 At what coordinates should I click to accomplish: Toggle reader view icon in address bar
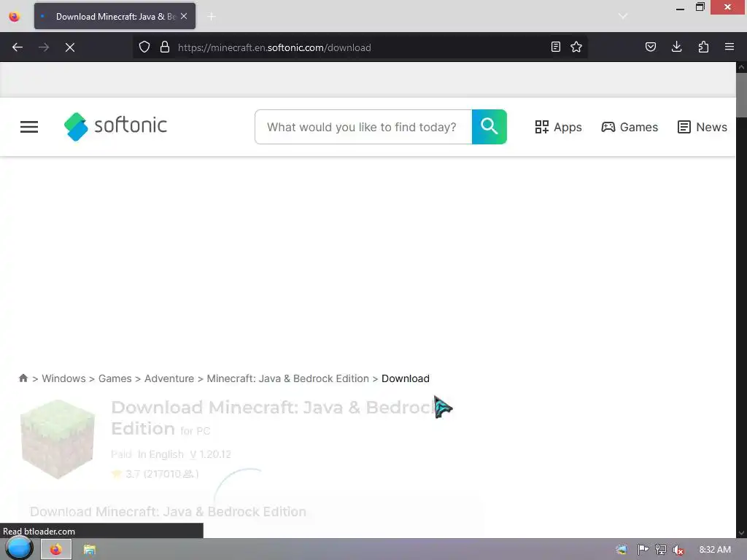(x=555, y=47)
